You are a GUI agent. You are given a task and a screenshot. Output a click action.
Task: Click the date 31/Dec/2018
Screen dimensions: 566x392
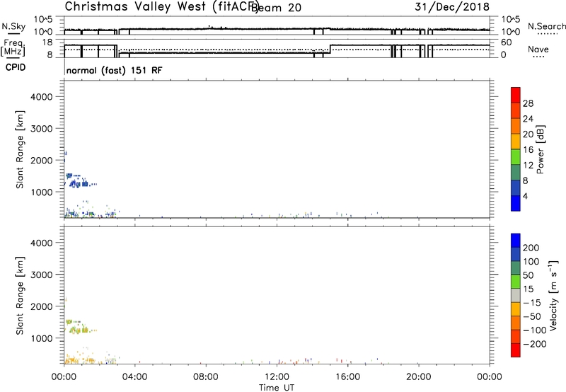point(452,6)
